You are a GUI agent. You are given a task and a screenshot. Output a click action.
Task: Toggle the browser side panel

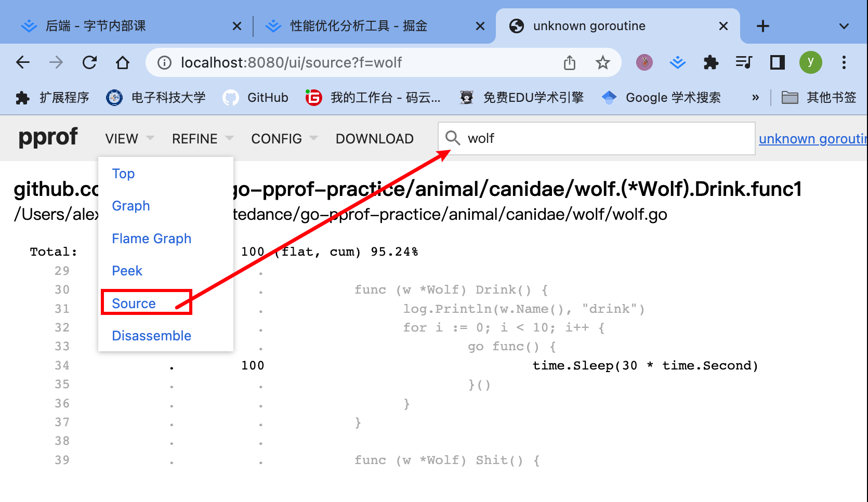click(778, 63)
